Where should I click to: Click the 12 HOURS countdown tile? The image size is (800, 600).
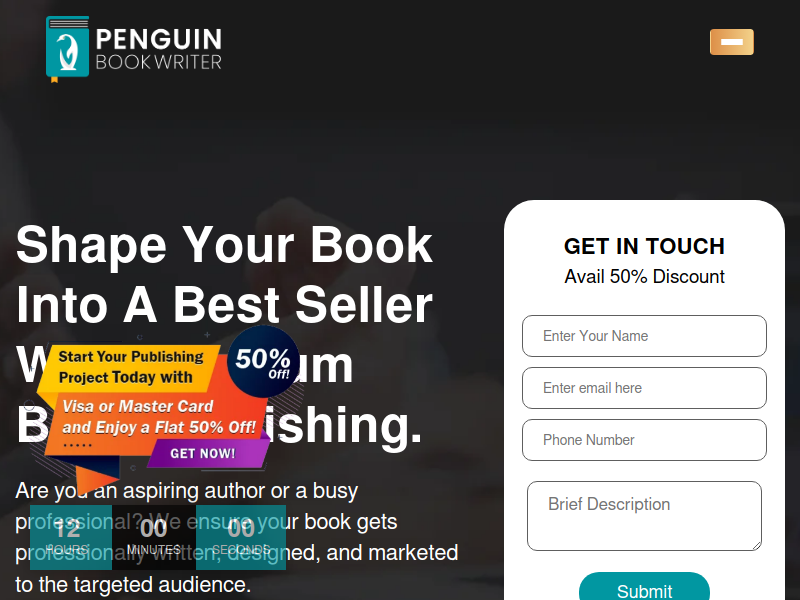71,537
